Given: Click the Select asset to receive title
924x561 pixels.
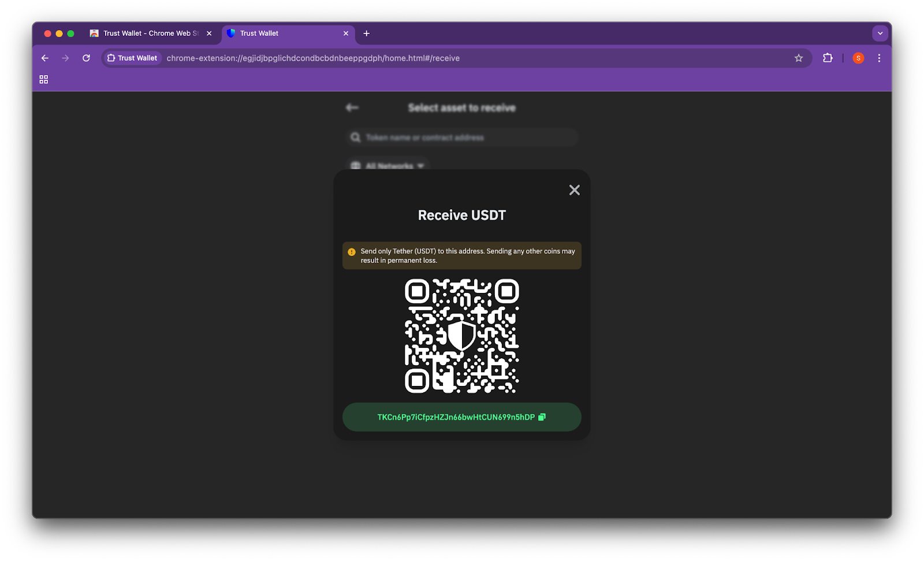Looking at the screenshot, I should coord(461,107).
